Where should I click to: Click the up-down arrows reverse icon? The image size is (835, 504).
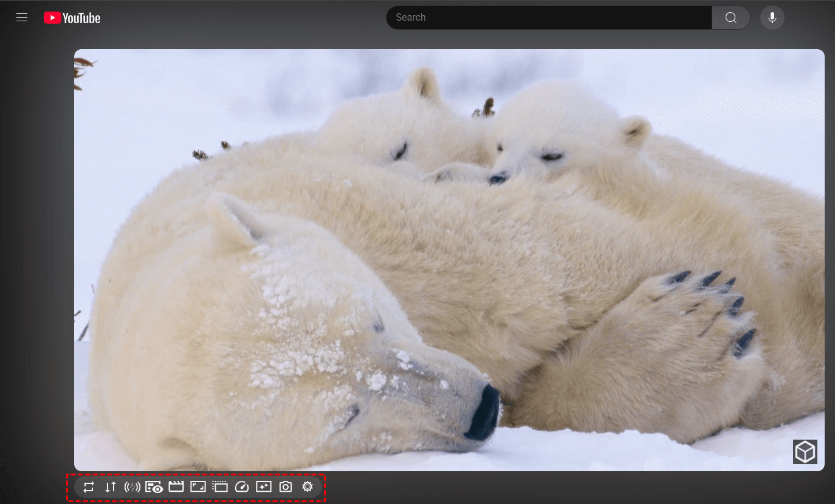(x=110, y=486)
